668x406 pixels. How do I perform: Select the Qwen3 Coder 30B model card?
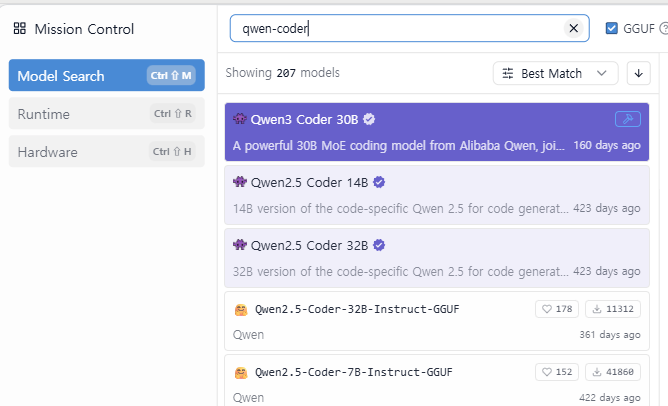coord(437,132)
